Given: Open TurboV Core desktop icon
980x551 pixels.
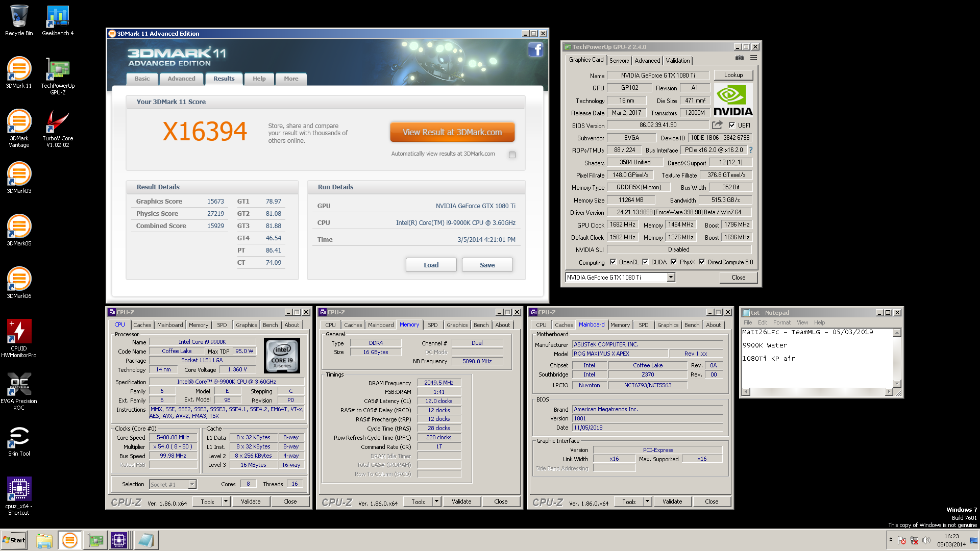Looking at the screenshot, I should tap(58, 129).
